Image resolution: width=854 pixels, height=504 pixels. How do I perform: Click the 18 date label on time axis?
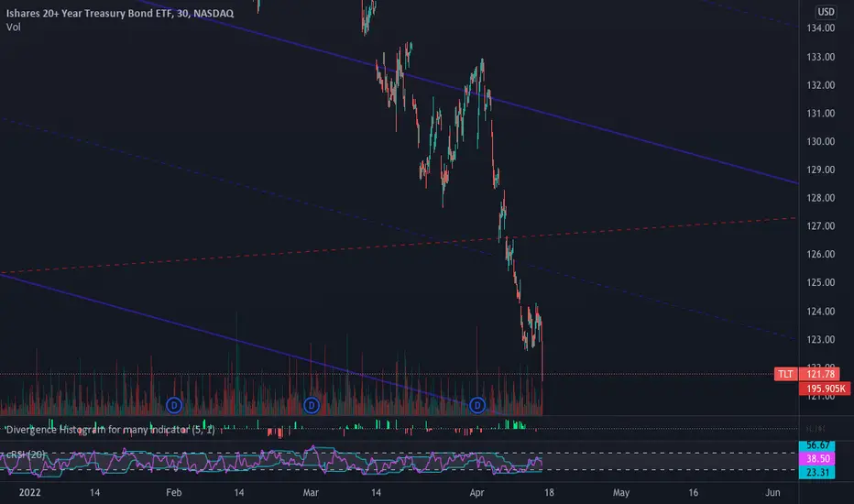(x=549, y=493)
